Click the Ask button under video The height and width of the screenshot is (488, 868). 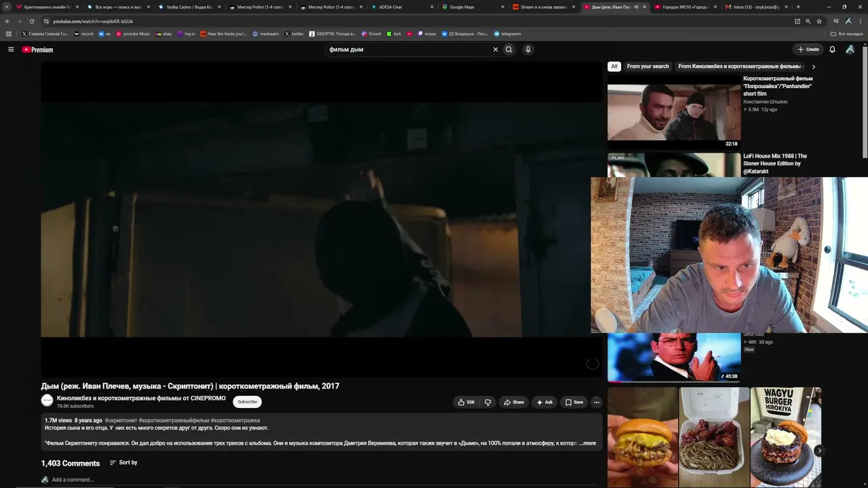(545, 402)
